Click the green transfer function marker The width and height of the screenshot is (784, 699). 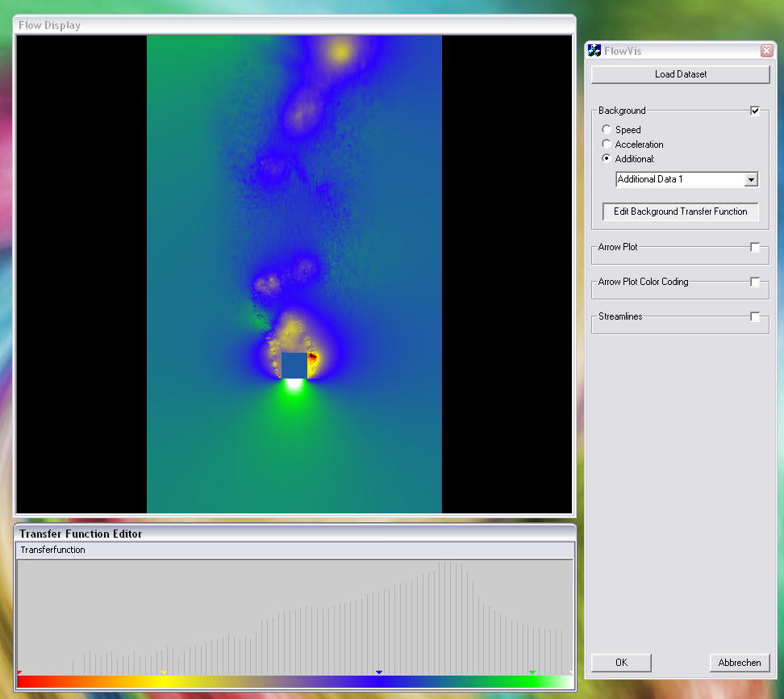click(x=532, y=672)
